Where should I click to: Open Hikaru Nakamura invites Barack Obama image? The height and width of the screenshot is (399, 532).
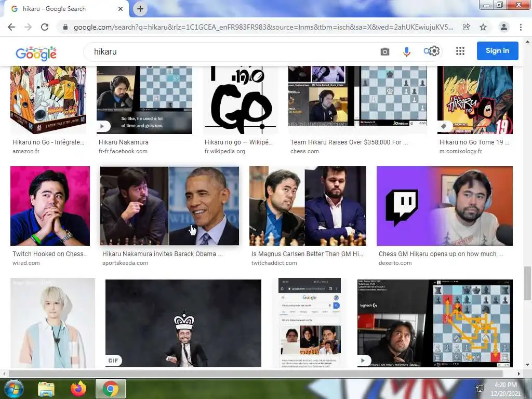pos(170,206)
